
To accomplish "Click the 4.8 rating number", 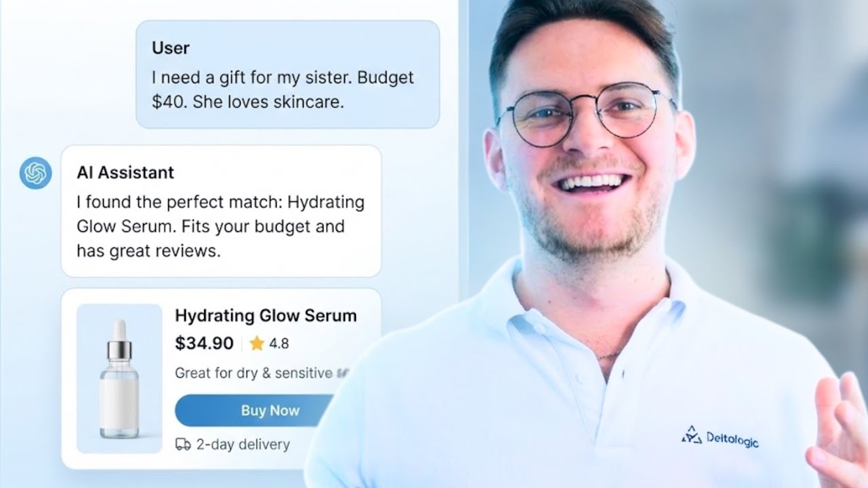I will coord(279,344).
